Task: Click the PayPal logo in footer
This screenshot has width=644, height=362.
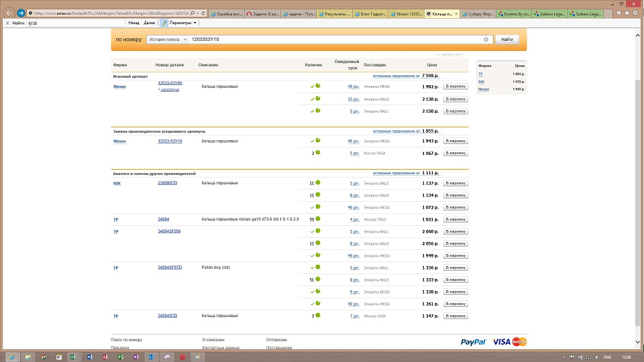Action: (x=474, y=342)
